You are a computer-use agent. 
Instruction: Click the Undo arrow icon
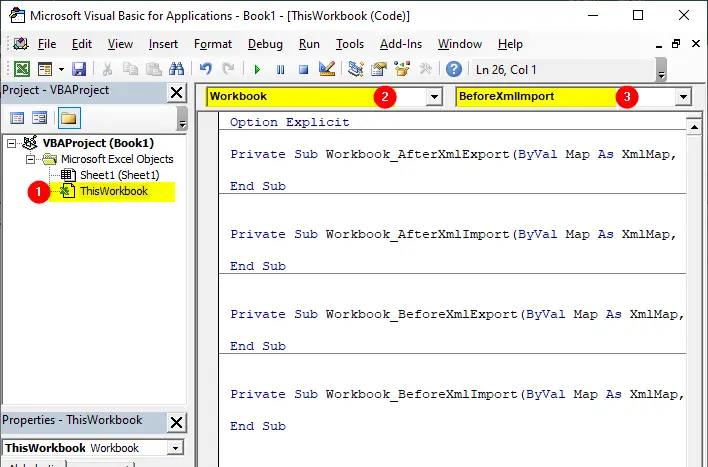(x=206, y=69)
